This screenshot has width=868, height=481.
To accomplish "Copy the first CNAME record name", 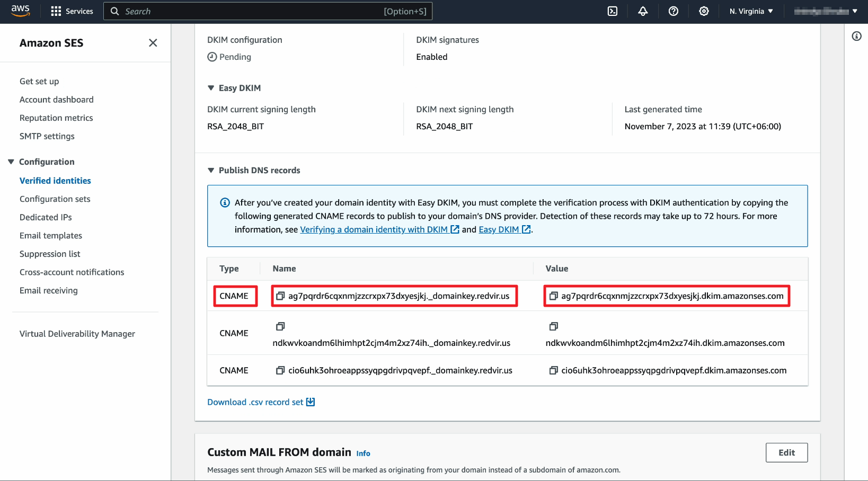I will click(280, 296).
